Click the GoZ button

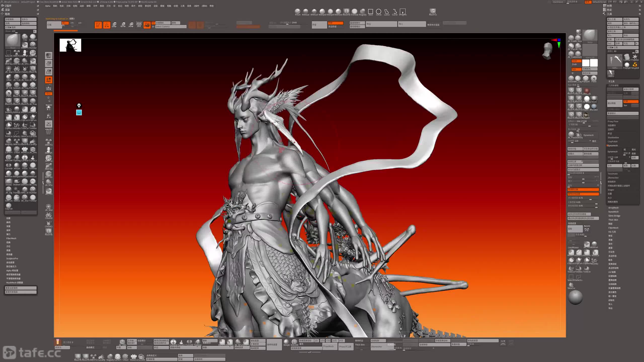pos(611,43)
